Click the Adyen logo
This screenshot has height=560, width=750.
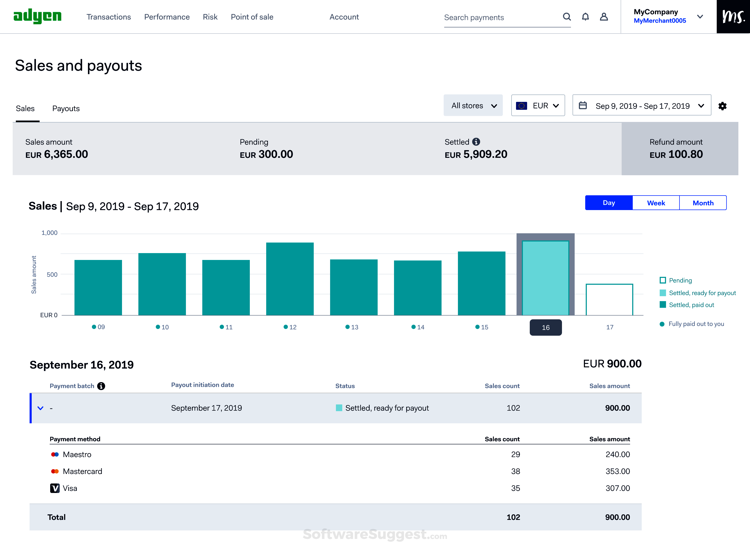[38, 17]
